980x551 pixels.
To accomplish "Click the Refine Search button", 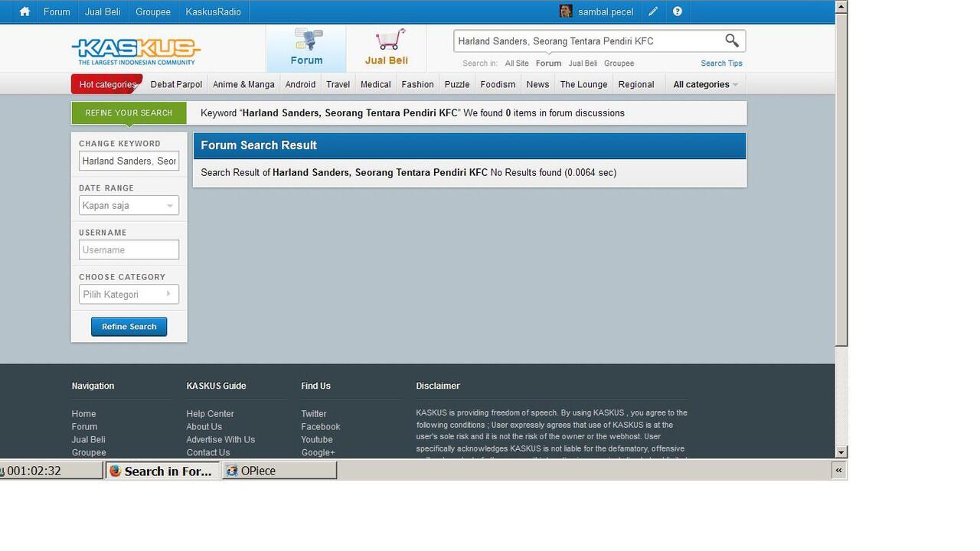I will tap(129, 327).
